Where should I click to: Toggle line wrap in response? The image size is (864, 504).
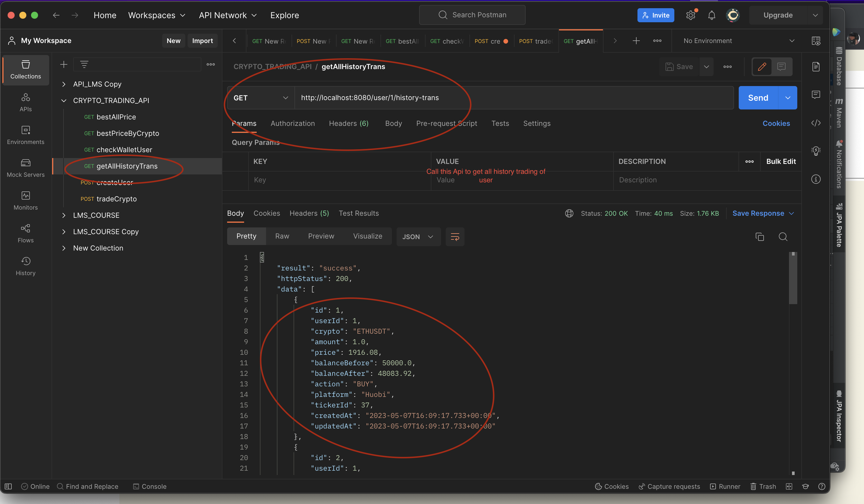point(455,236)
